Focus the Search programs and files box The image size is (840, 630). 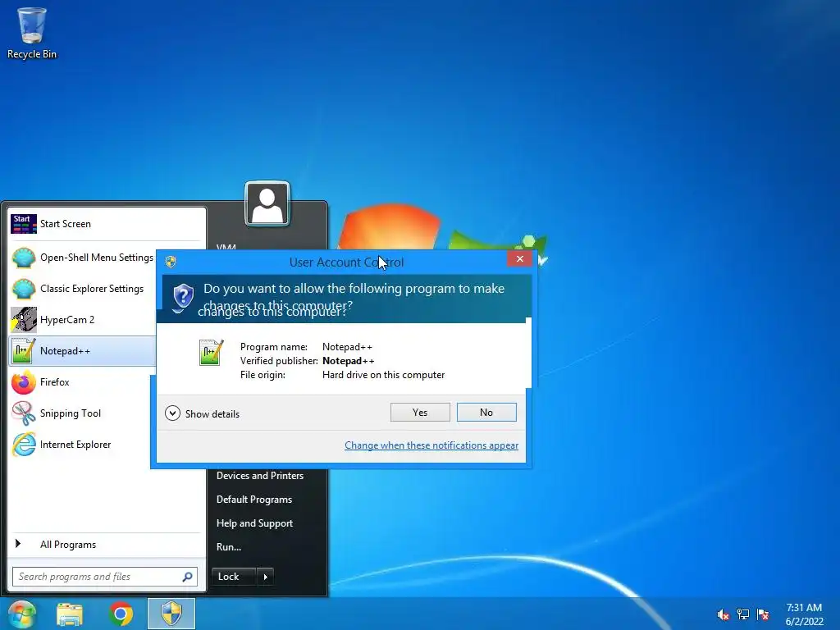point(105,577)
